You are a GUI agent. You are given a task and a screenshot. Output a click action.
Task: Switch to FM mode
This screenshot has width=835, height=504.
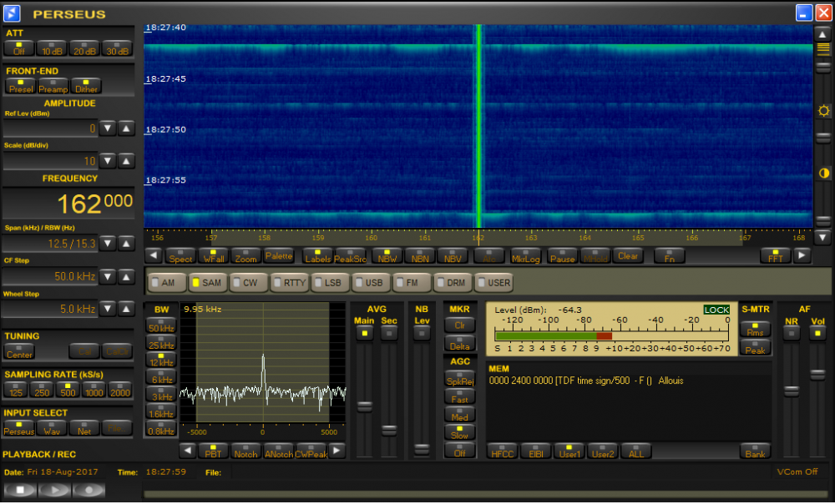(411, 283)
